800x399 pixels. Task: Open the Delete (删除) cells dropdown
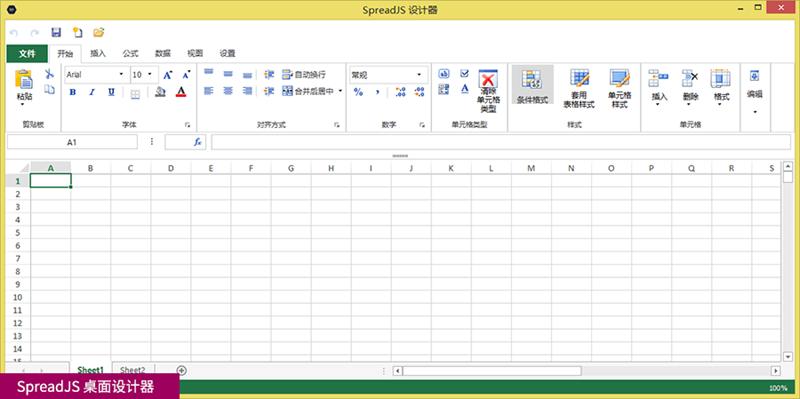click(690, 88)
